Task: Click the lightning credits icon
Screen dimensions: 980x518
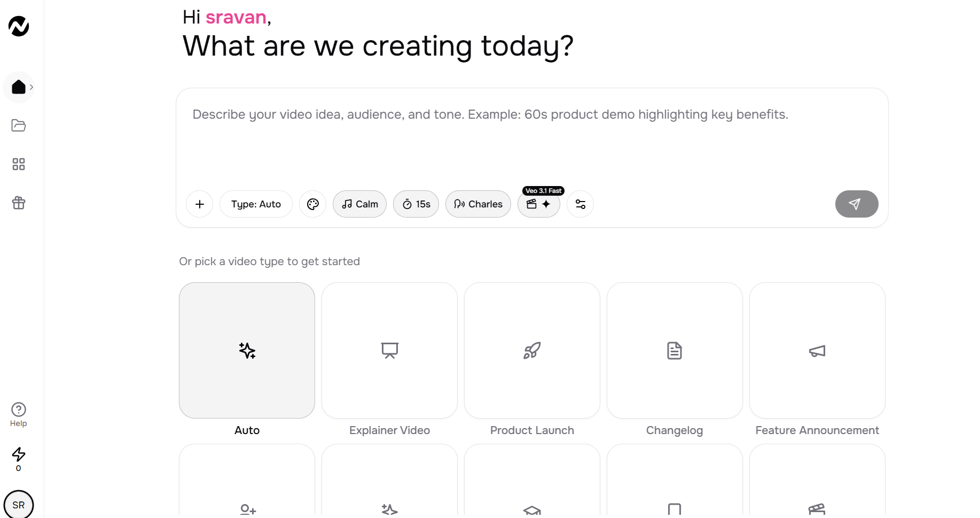Action: [x=19, y=459]
